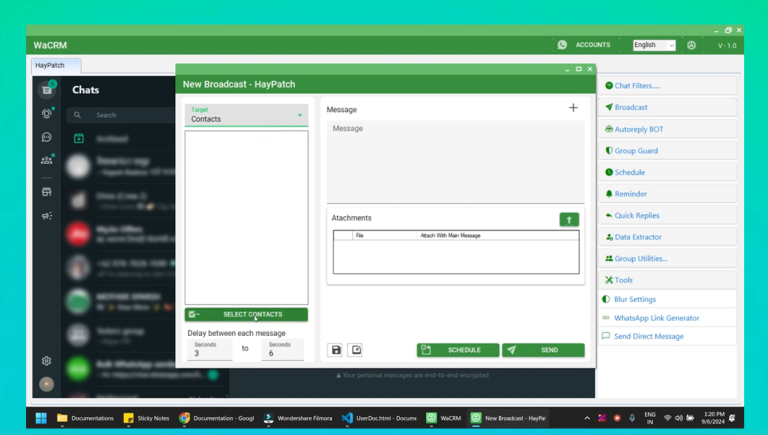Open the Communities icon in WhatsApp sidebar
This screenshot has width=768, height=435.
[x=46, y=159]
